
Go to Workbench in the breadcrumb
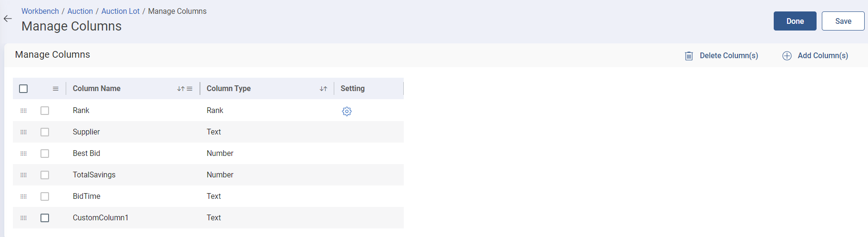coord(40,11)
